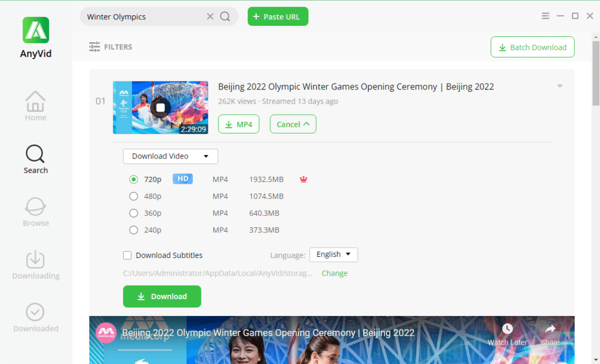Collapse the options with the Cancel button

pos(293,124)
